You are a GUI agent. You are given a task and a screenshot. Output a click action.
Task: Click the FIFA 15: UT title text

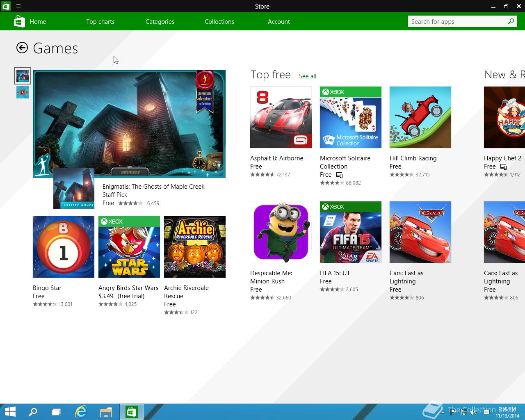tap(335, 273)
